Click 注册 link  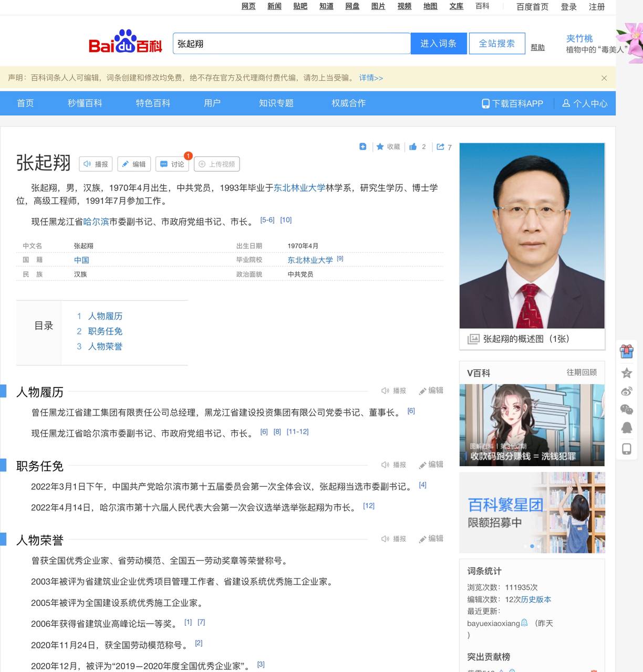tap(597, 7)
